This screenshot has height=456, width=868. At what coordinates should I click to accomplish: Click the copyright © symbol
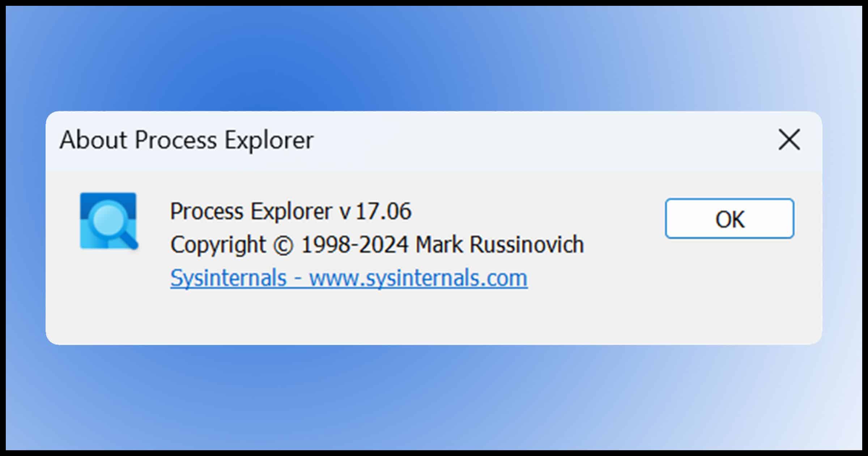pos(283,245)
